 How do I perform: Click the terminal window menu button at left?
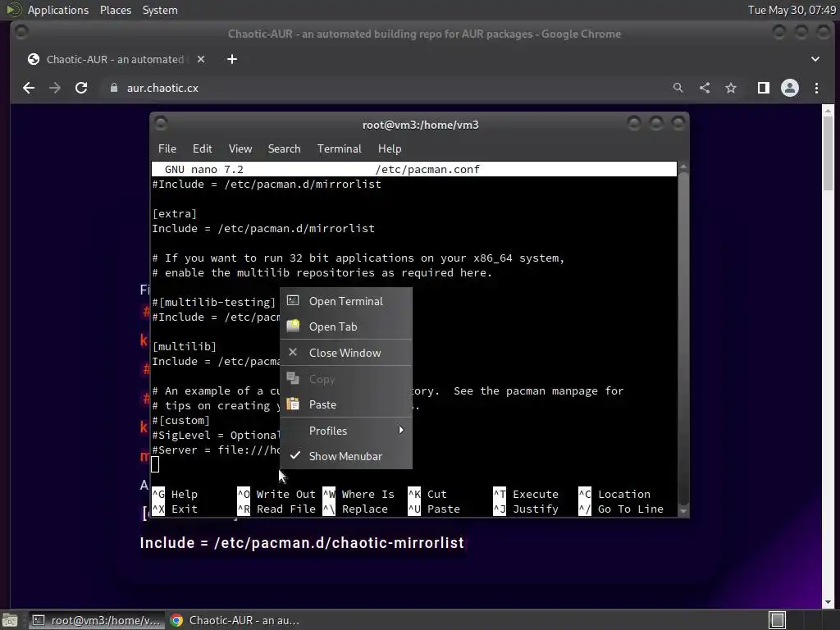coord(161,124)
